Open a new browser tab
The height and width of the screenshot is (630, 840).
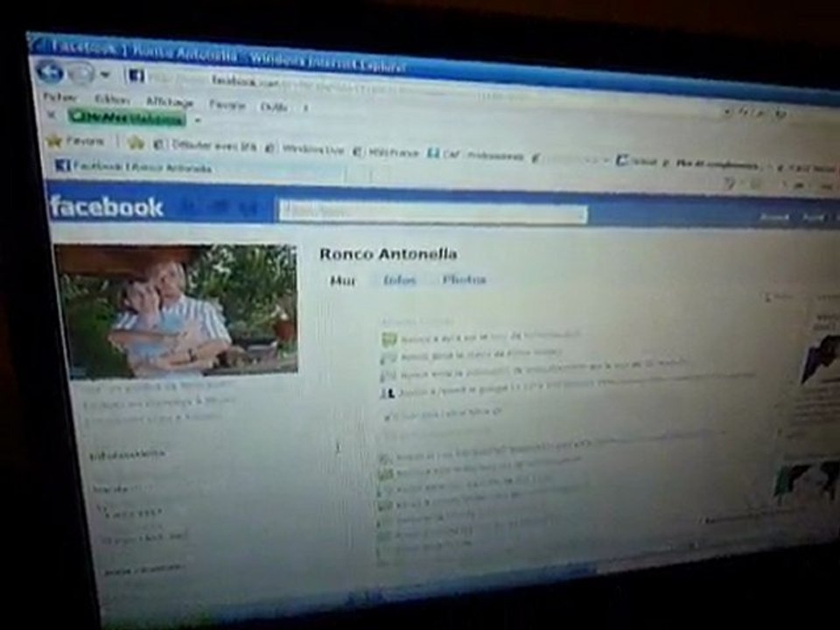click(360, 173)
